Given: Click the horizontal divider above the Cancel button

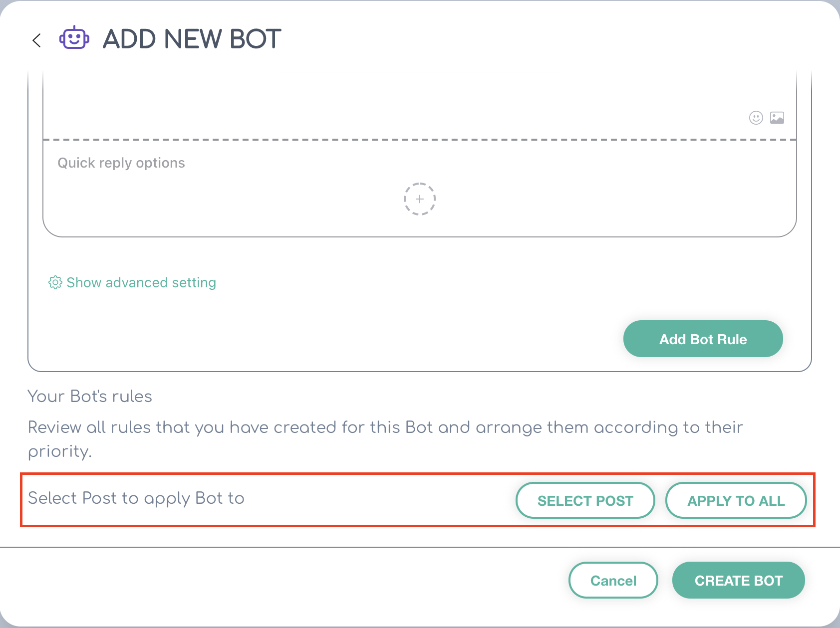Looking at the screenshot, I should [x=420, y=547].
